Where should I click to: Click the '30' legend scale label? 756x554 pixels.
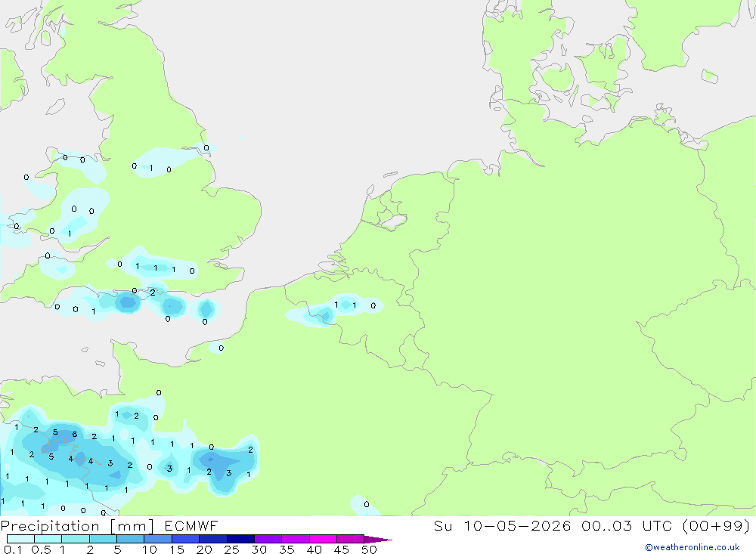click(x=259, y=549)
